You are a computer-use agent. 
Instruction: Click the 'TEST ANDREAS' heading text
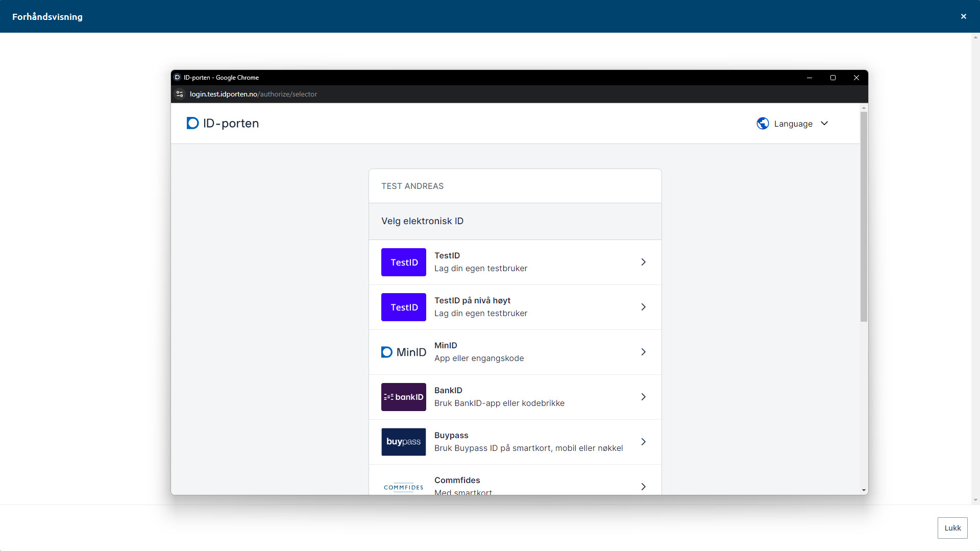[412, 186]
